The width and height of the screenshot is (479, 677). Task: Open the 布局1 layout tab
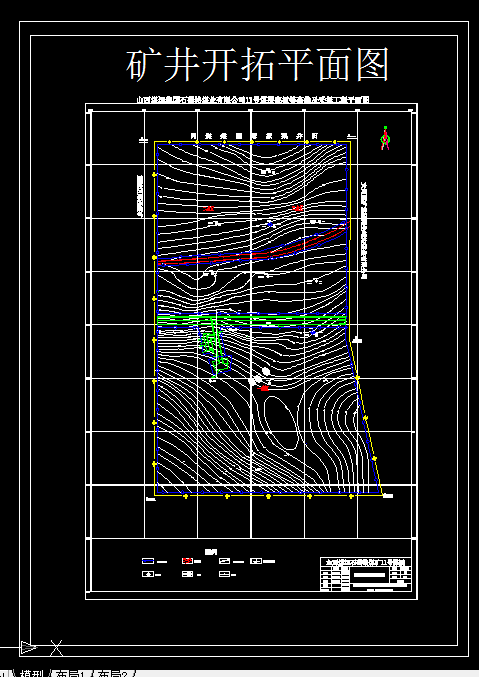point(72,674)
